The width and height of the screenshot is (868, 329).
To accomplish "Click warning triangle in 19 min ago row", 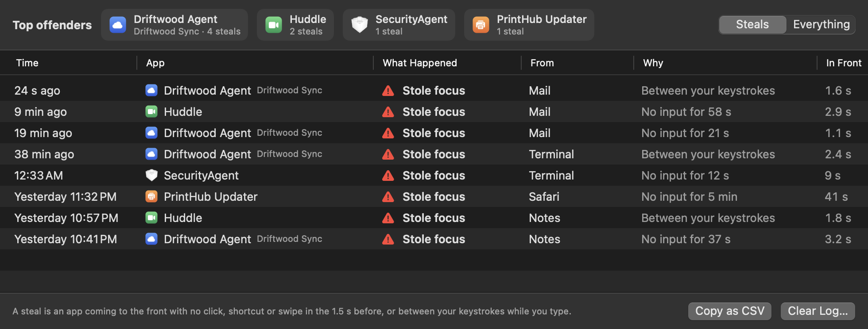I will (x=388, y=133).
